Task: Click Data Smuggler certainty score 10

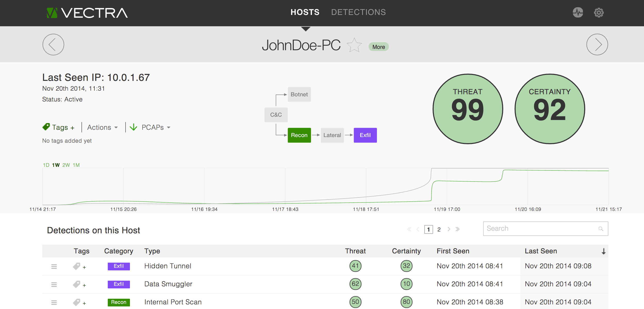Action: [x=406, y=284]
